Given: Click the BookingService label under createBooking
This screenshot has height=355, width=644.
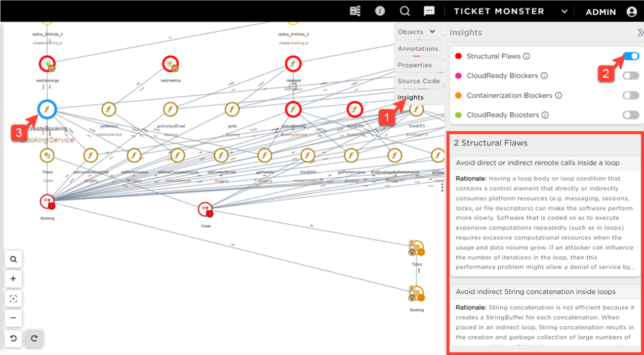Looking at the screenshot, I should pyautogui.click(x=47, y=140).
